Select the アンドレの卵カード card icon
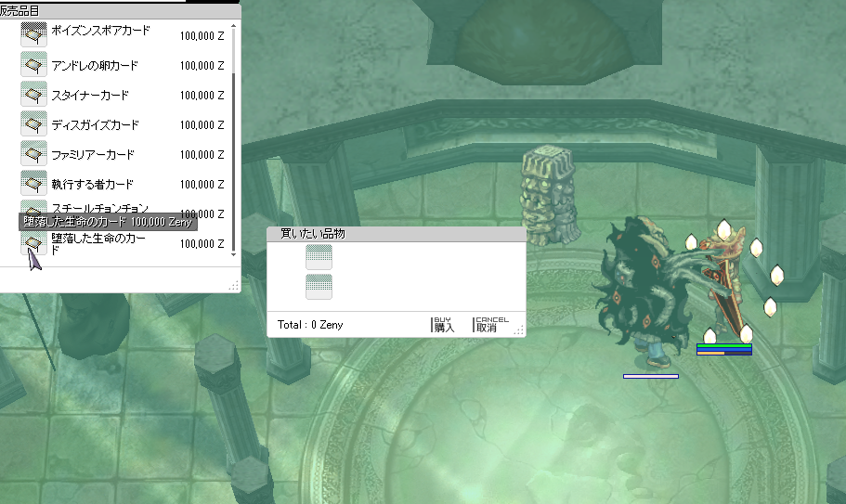The image size is (846, 504). (x=33, y=64)
